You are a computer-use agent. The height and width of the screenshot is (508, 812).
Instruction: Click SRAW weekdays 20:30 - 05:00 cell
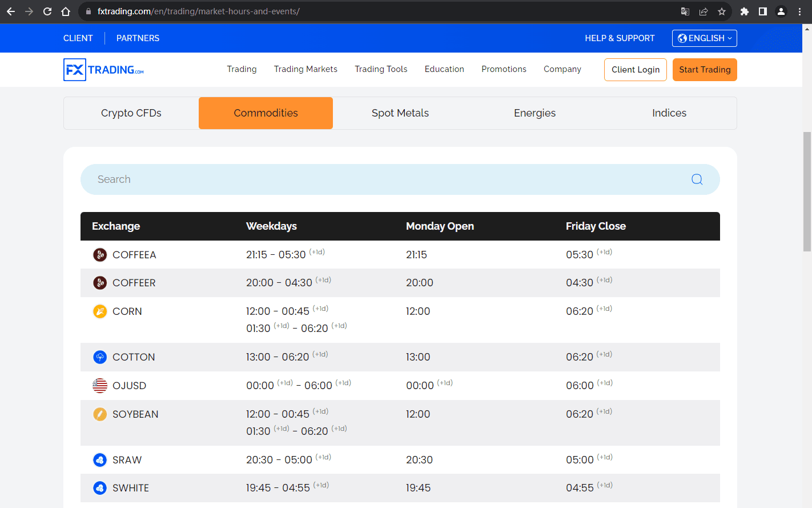[288, 459]
